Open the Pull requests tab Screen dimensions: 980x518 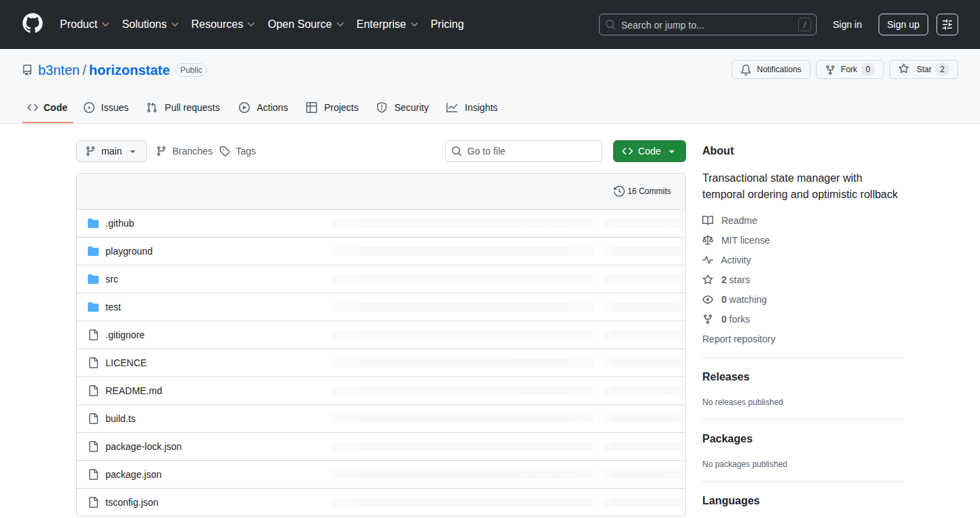(184, 108)
